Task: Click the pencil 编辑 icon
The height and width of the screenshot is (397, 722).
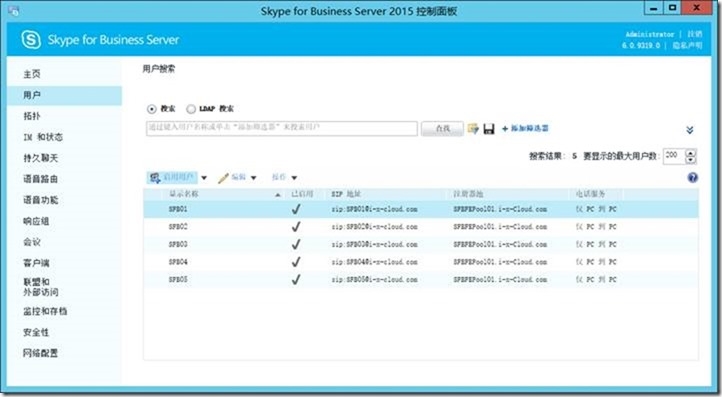Action: coord(223,178)
